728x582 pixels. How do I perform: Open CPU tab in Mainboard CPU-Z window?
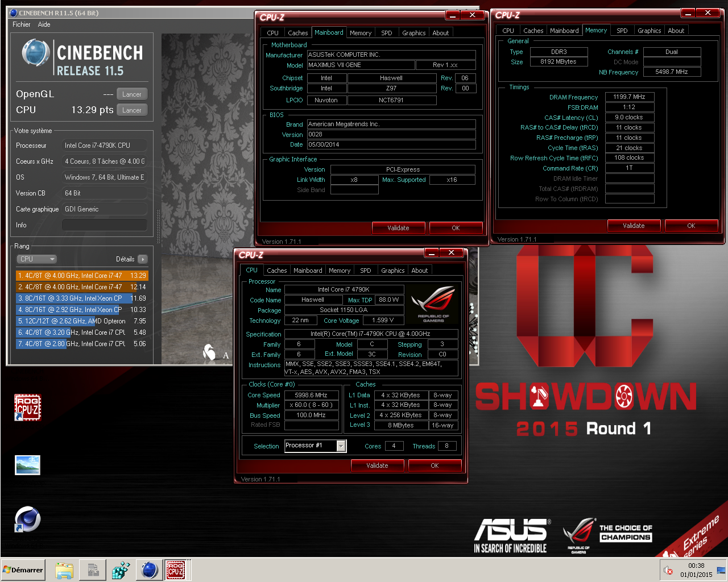click(273, 33)
